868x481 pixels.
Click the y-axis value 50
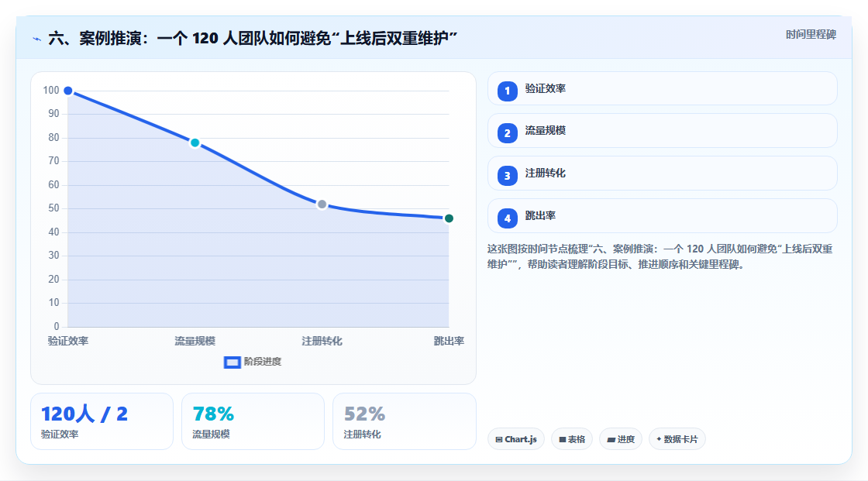(x=53, y=208)
